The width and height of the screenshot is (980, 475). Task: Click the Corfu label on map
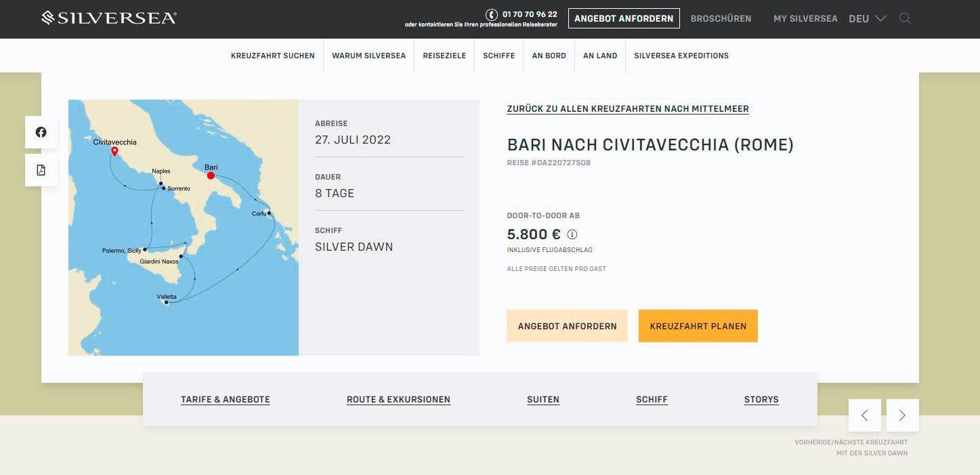point(259,213)
